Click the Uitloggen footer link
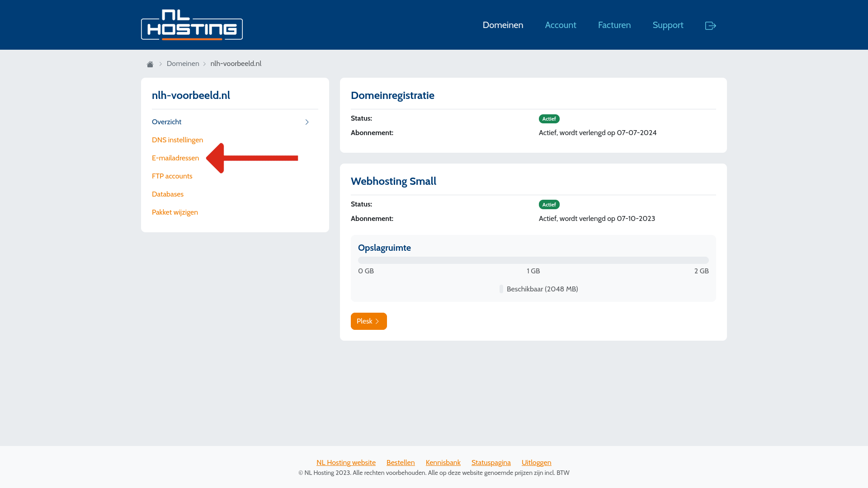Image resolution: width=868 pixels, height=488 pixels. (536, 462)
